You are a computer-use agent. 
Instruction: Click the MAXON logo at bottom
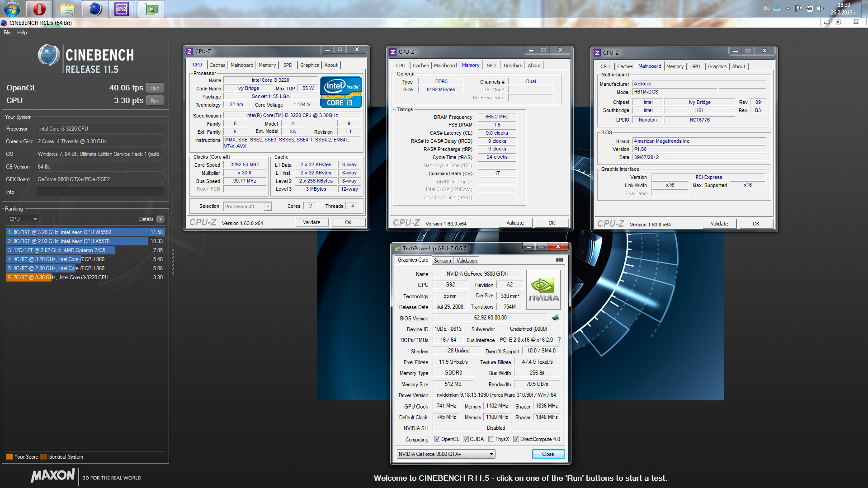click(x=53, y=475)
